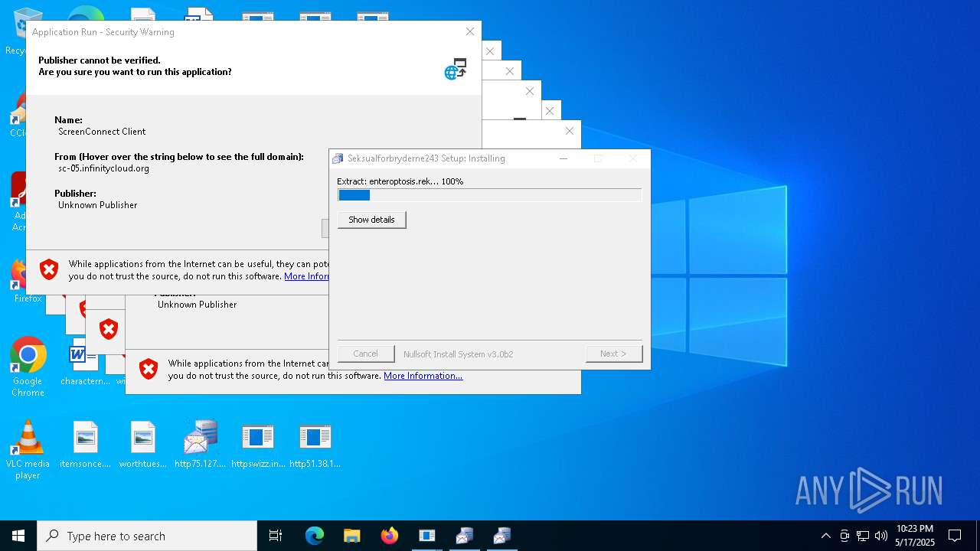Open the Google Chrome desktop shortcut
Image resolution: width=980 pixels, height=551 pixels.
pyautogui.click(x=28, y=367)
